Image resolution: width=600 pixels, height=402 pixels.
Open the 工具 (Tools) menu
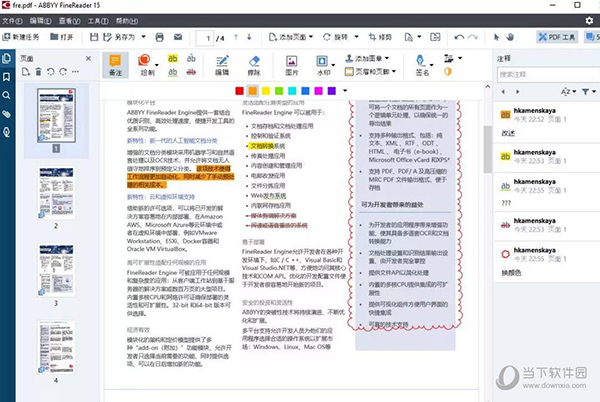click(x=98, y=21)
